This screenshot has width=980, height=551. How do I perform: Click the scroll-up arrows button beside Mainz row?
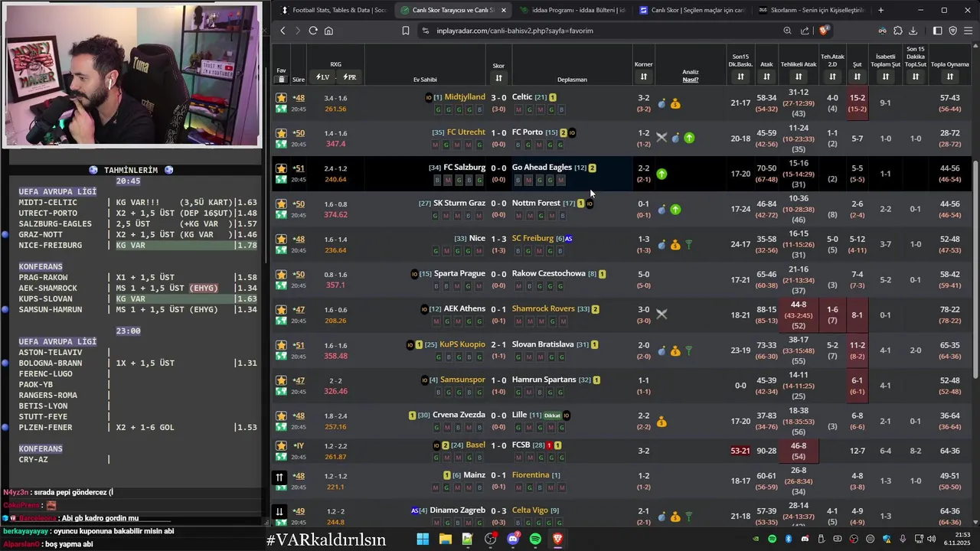pyautogui.click(x=279, y=478)
